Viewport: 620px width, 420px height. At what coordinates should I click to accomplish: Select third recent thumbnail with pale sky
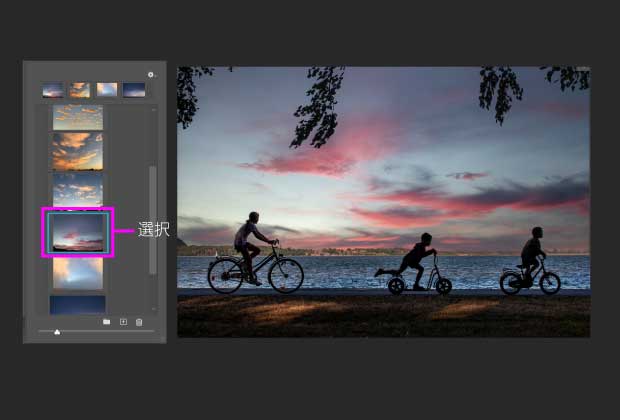coord(107,90)
